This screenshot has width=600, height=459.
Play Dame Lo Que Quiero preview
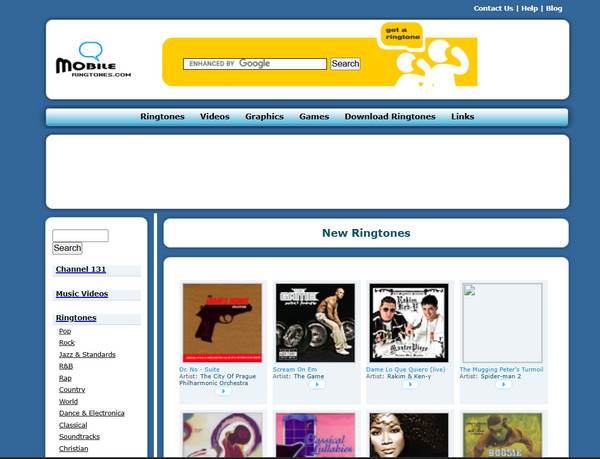point(410,384)
